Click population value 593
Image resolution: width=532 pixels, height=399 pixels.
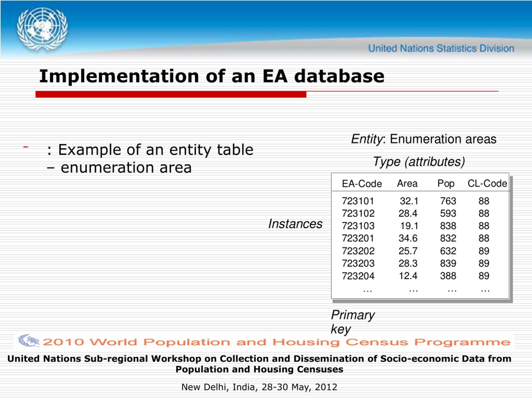pyautogui.click(x=448, y=214)
